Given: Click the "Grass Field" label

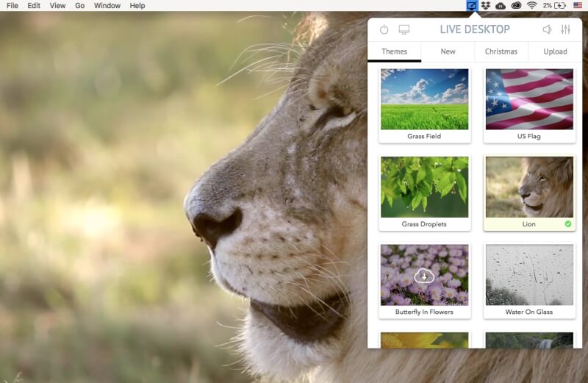Looking at the screenshot, I should tap(424, 136).
